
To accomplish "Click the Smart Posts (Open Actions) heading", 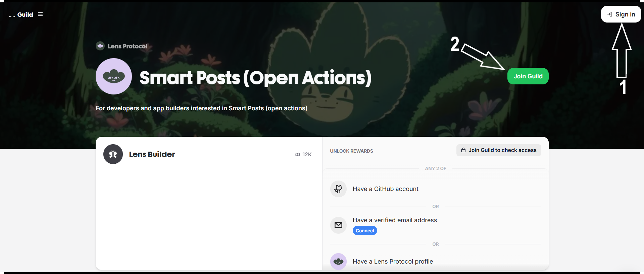I will click(255, 78).
